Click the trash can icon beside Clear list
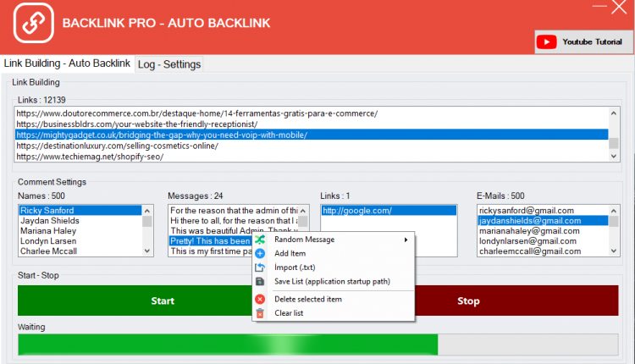 coord(260,313)
